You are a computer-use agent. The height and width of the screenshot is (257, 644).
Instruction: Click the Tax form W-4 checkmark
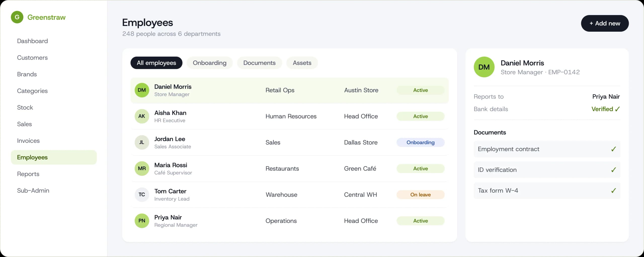coord(614,191)
